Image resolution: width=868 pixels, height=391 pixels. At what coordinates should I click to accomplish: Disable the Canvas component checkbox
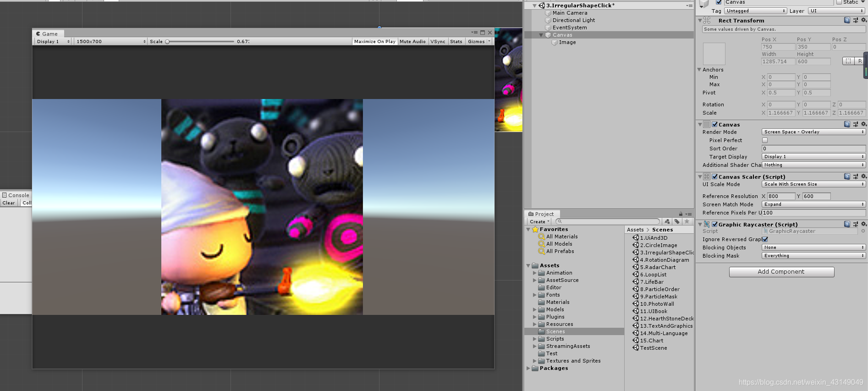point(714,124)
